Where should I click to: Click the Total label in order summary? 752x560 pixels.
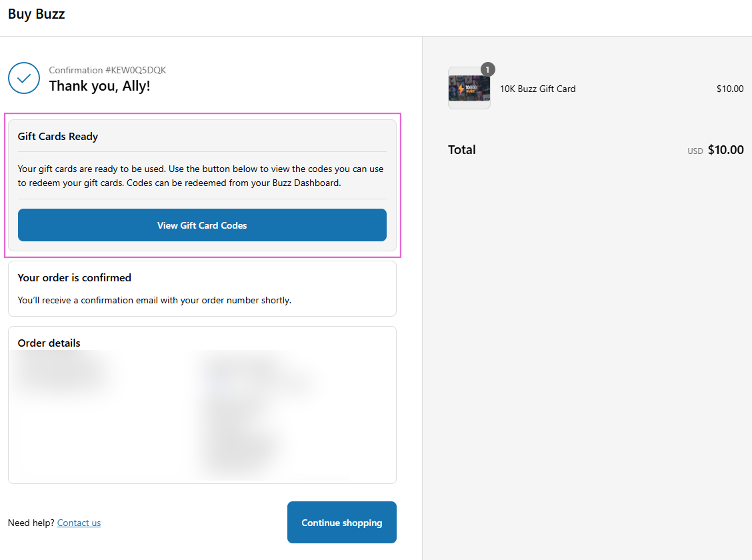click(x=462, y=150)
